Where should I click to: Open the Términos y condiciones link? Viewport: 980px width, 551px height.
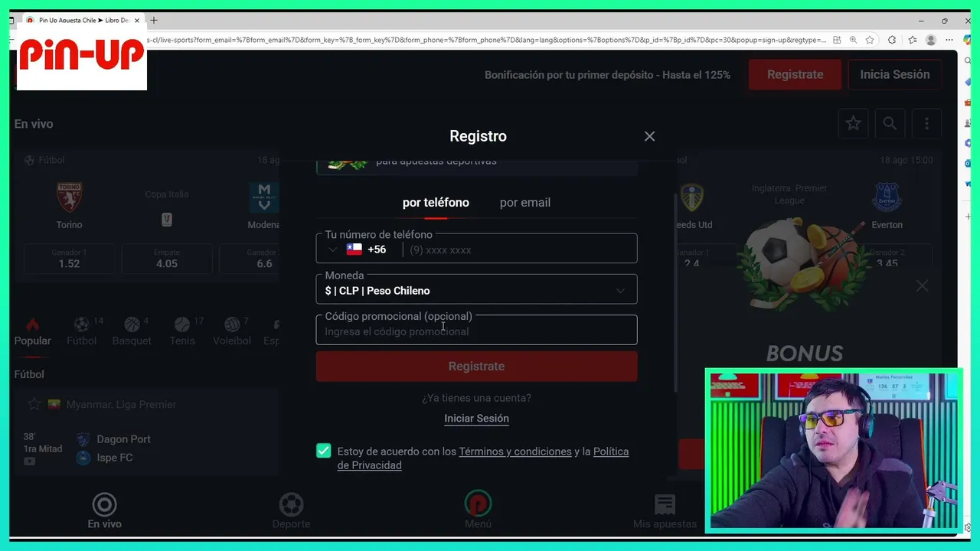pos(515,452)
